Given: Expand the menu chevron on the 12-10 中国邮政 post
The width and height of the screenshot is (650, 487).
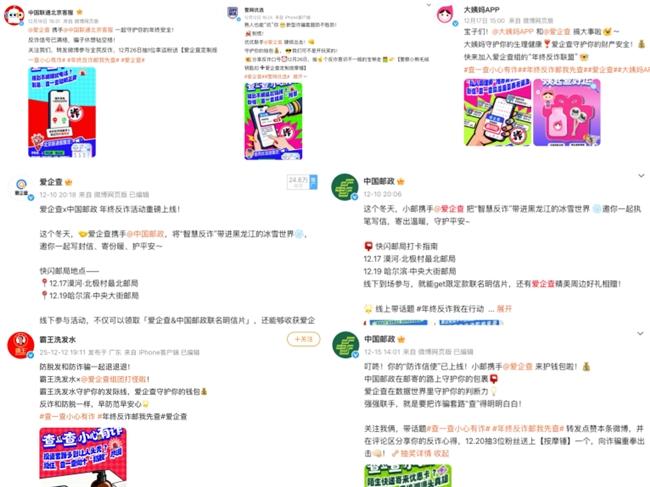Looking at the screenshot, I should pos(641,176).
